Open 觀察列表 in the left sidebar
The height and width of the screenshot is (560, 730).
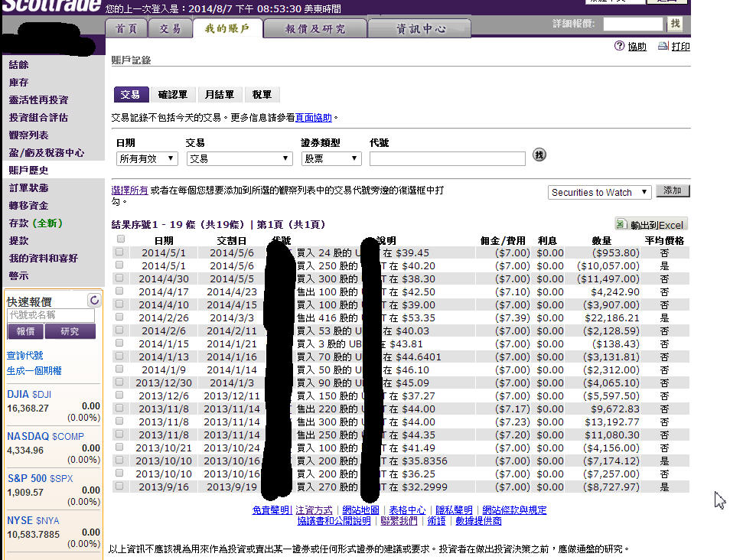[29, 135]
